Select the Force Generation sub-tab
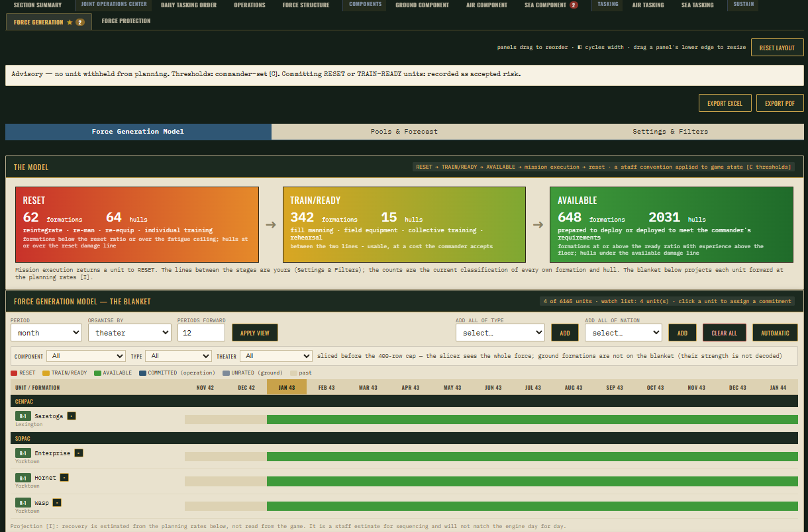Viewport: 808px width, 532px height. [49, 22]
